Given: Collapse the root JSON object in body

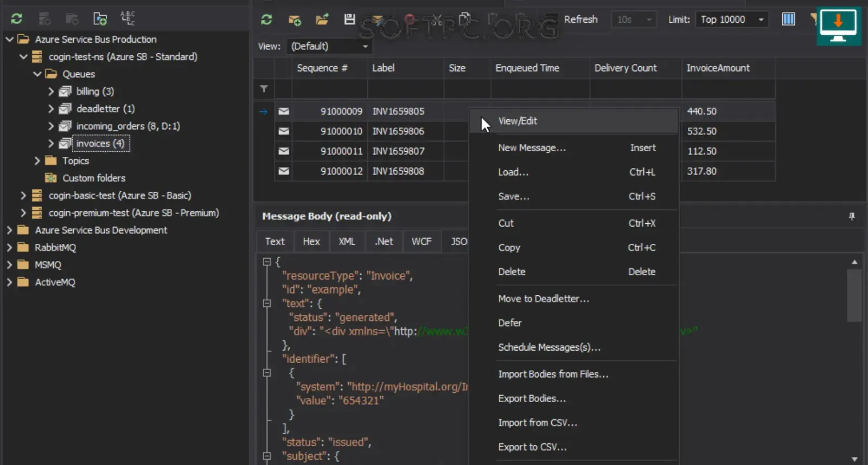Looking at the screenshot, I should tap(266, 262).
